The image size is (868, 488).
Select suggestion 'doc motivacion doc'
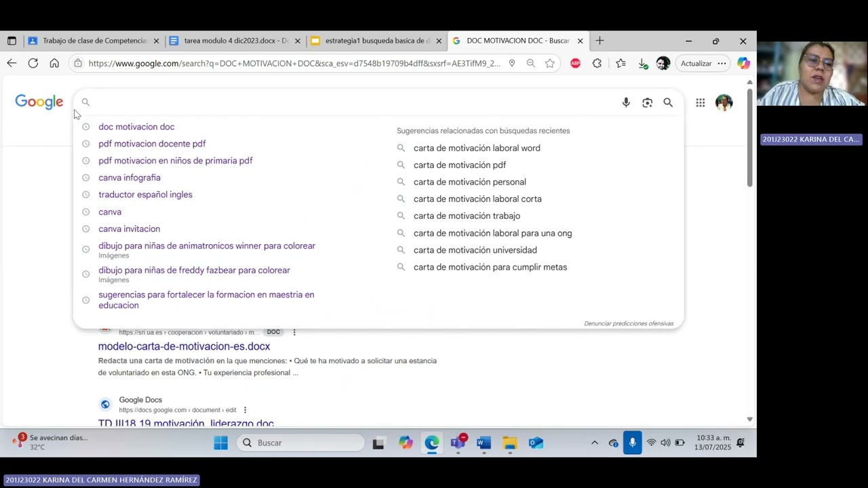click(x=136, y=127)
